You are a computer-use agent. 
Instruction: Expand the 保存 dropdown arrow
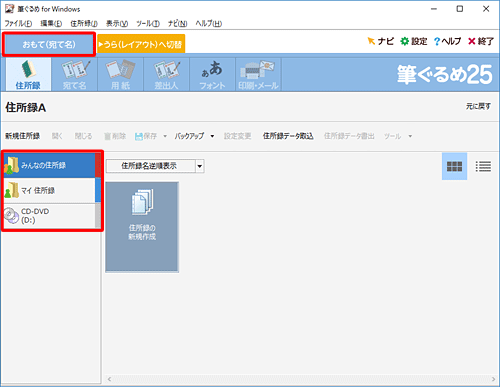coord(165,136)
